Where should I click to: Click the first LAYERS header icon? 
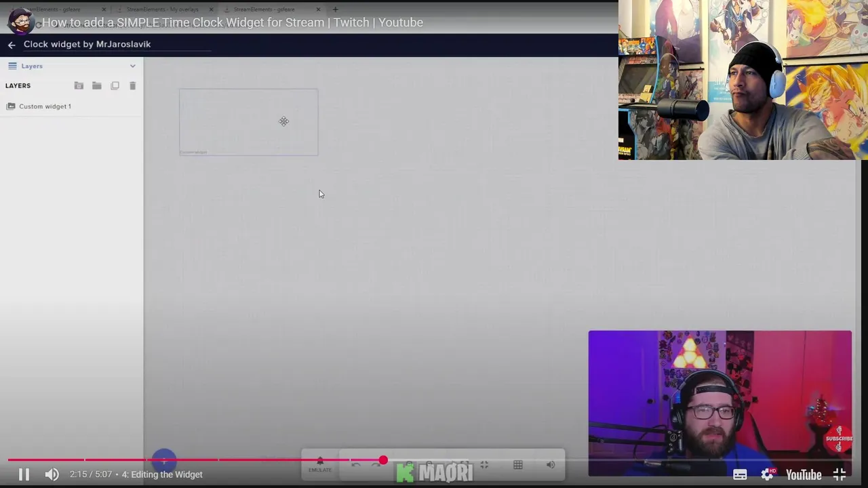pos(79,85)
